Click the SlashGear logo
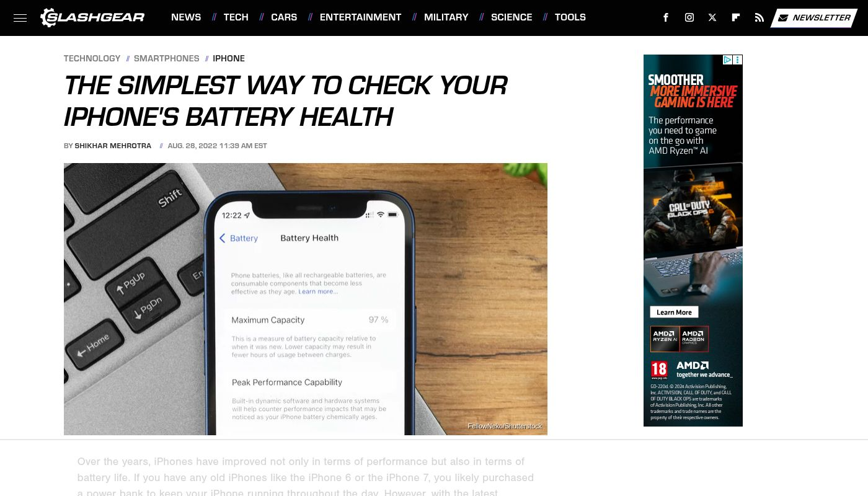 92,17
